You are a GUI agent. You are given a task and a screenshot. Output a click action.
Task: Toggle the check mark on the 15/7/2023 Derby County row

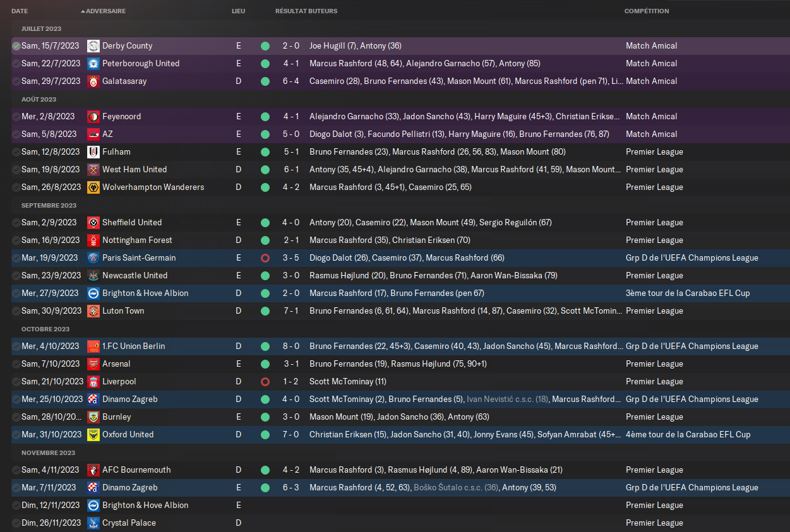[16, 46]
